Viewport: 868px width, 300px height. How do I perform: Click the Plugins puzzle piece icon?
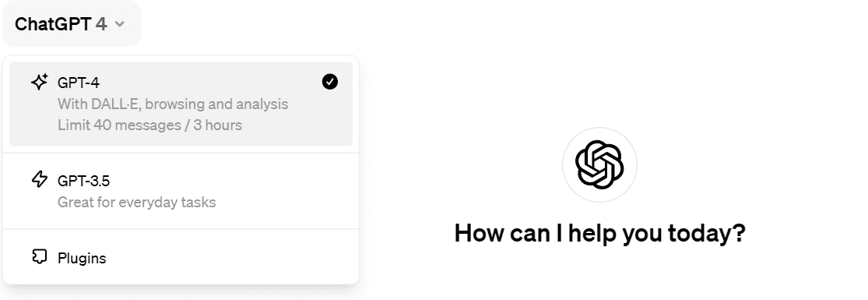[39, 256]
